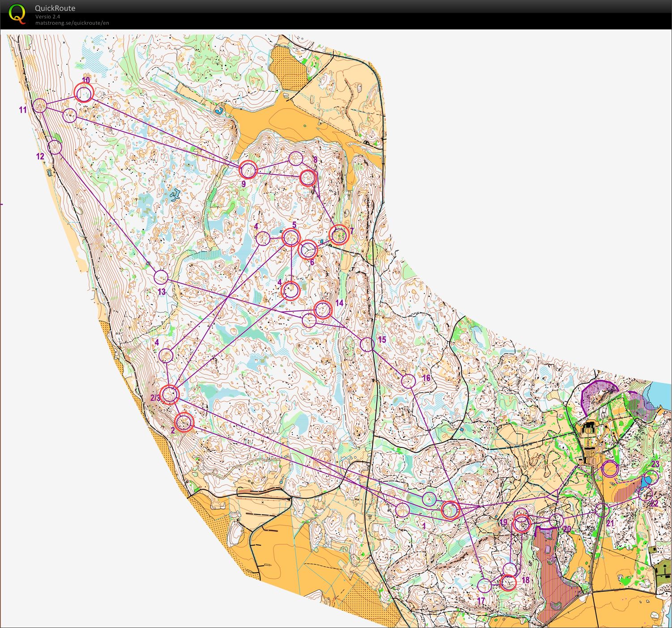The image size is (672, 628).
Task: Select control circle 6 on the map
Action: point(308,250)
